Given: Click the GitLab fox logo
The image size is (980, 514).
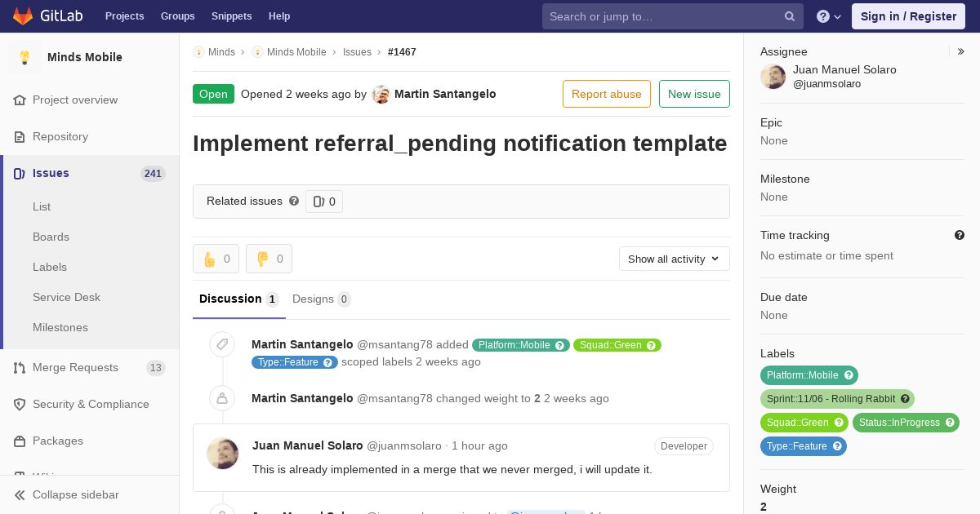Looking at the screenshot, I should pyautogui.click(x=23, y=16).
